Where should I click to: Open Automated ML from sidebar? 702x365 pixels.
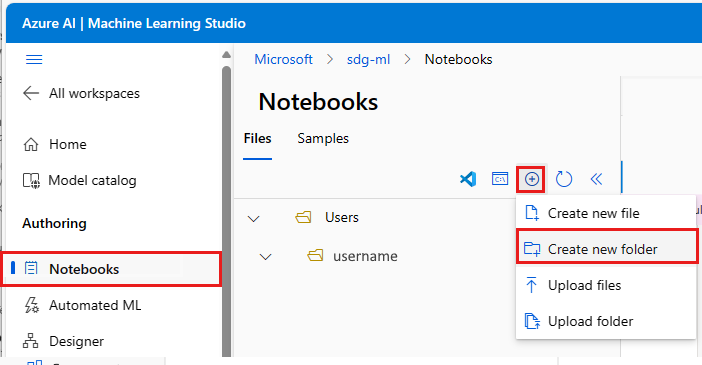point(95,305)
